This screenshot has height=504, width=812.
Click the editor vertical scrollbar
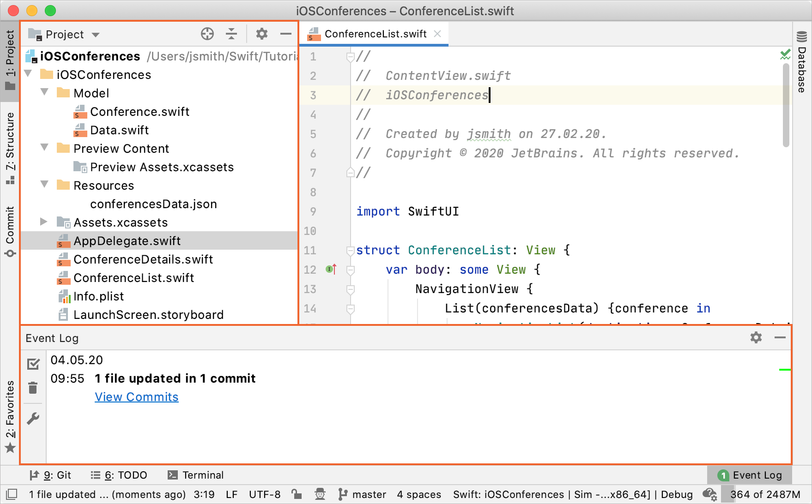tap(786, 105)
